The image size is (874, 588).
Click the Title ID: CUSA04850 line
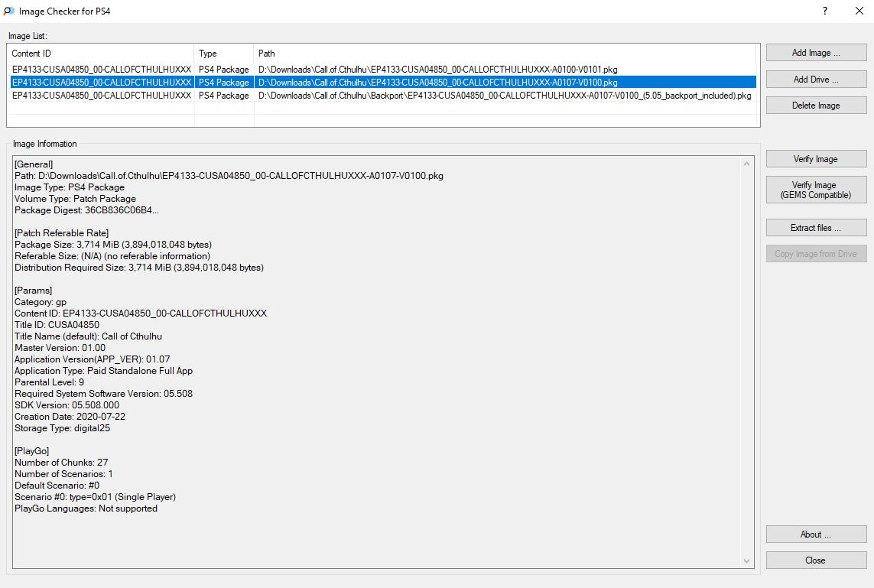pyautogui.click(x=57, y=325)
